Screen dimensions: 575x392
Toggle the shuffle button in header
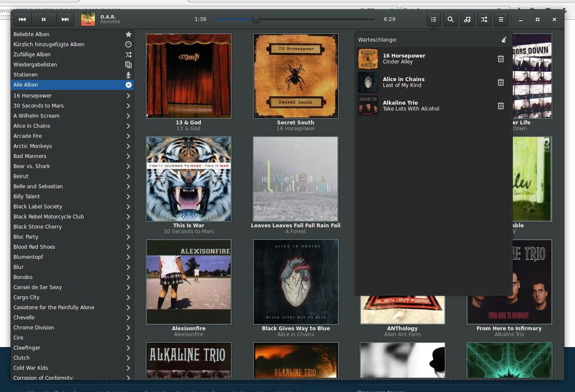pos(484,19)
